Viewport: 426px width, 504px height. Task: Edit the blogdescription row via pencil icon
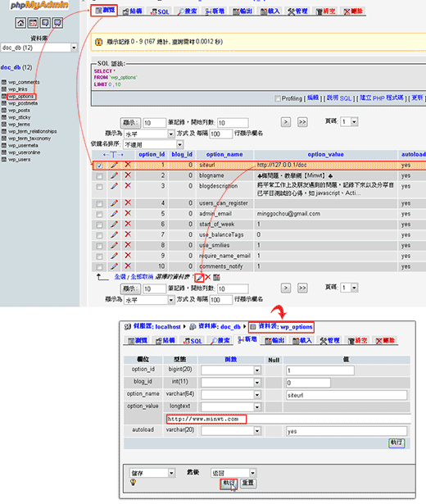(114, 186)
